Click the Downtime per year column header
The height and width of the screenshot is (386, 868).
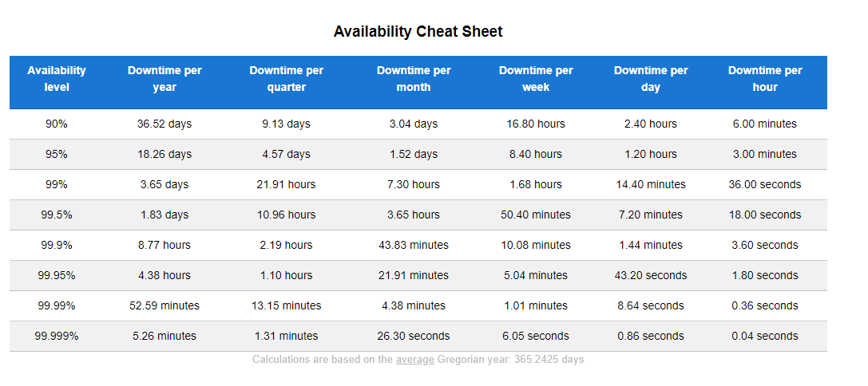[164, 79]
